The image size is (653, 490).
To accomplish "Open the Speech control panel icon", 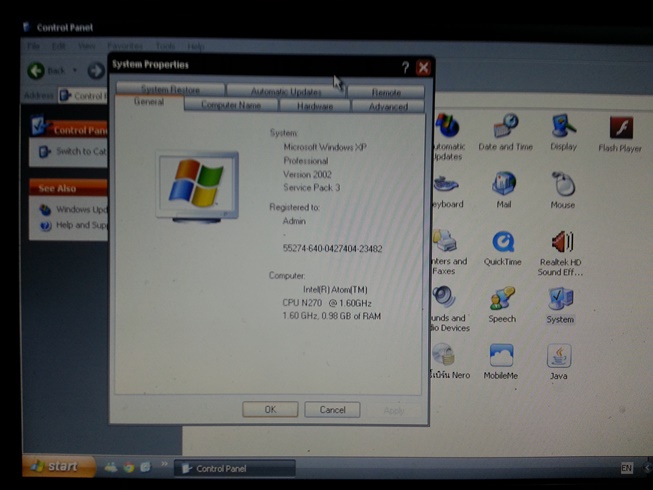I will 502,300.
